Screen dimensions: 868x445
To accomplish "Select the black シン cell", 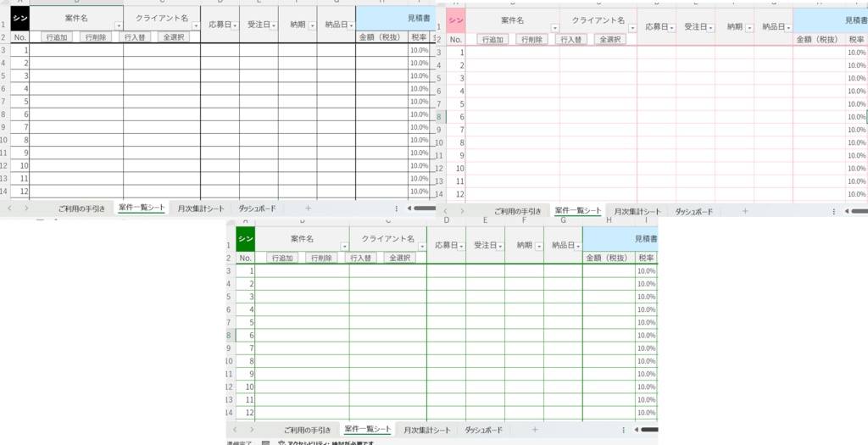I will coord(20,19).
